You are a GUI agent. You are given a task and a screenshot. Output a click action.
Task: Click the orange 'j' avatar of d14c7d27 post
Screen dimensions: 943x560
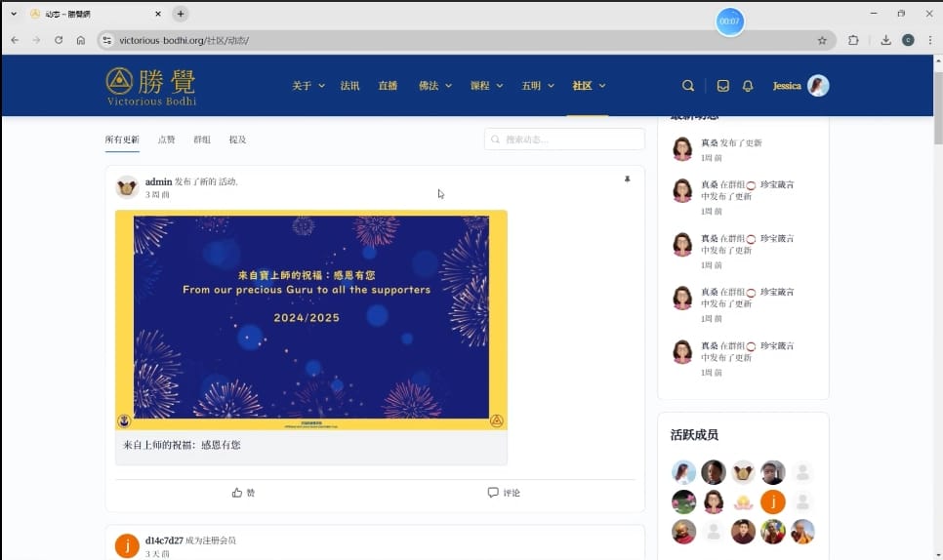(127, 546)
